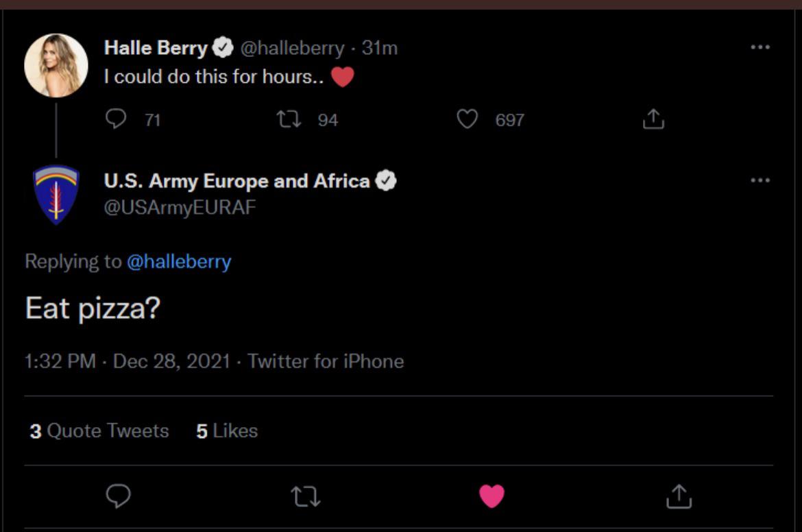Unlike the 'Eat pizza?' tweet via pink heart
The width and height of the screenshot is (802, 532).
pyautogui.click(x=491, y=496)
